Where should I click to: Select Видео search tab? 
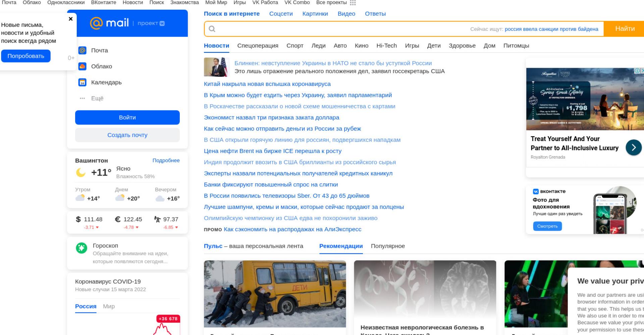click(x=346, y=14)
